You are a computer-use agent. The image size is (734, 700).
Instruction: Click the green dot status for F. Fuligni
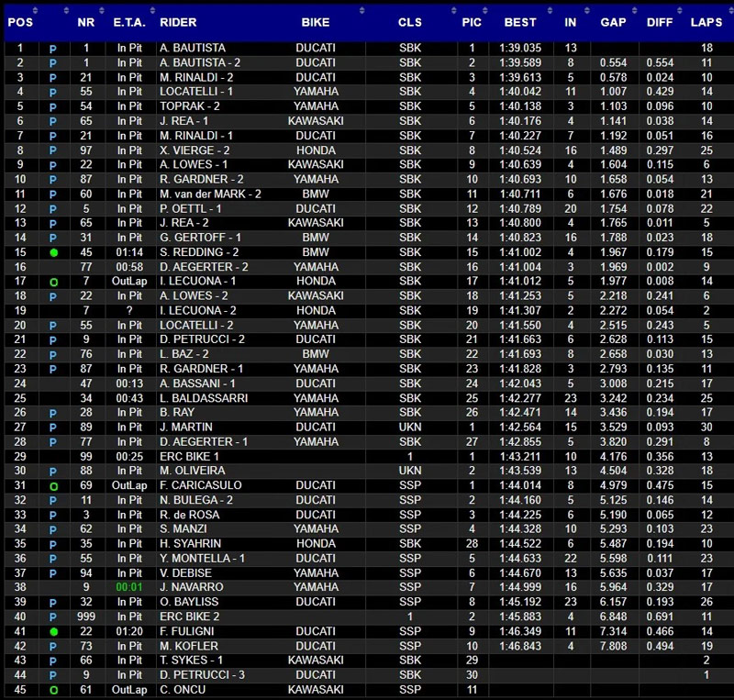53,632
